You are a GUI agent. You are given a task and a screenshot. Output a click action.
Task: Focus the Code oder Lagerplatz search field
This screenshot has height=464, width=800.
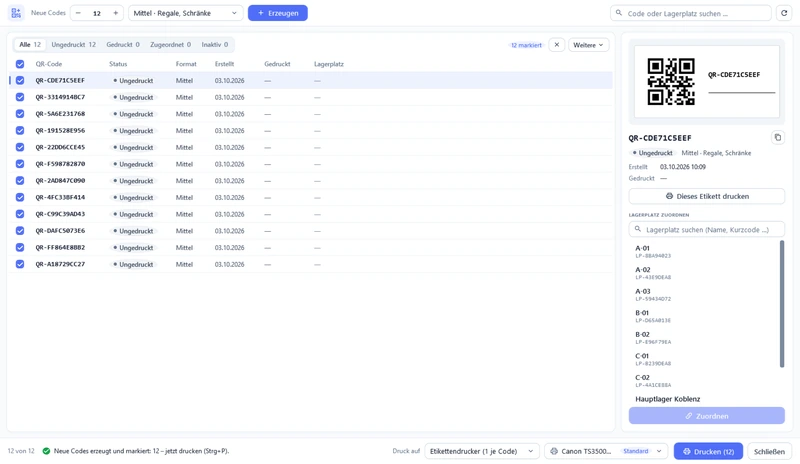click(x=691, y=13)
